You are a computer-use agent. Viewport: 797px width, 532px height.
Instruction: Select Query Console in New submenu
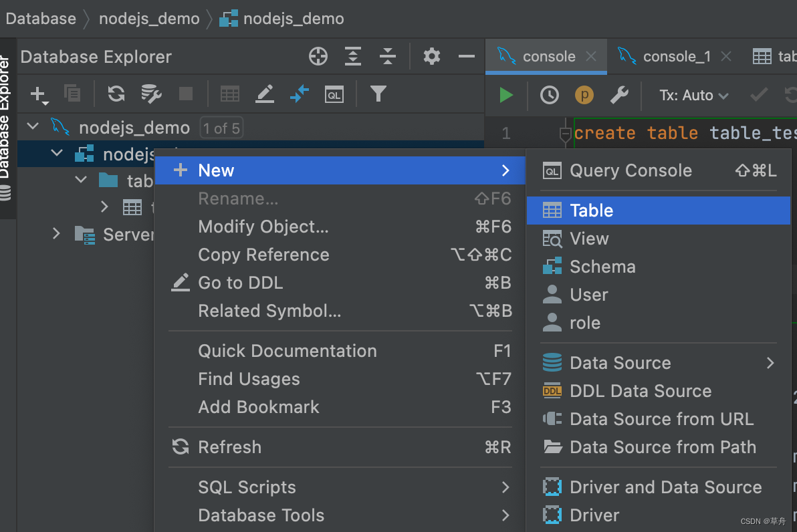click(631, 170)
